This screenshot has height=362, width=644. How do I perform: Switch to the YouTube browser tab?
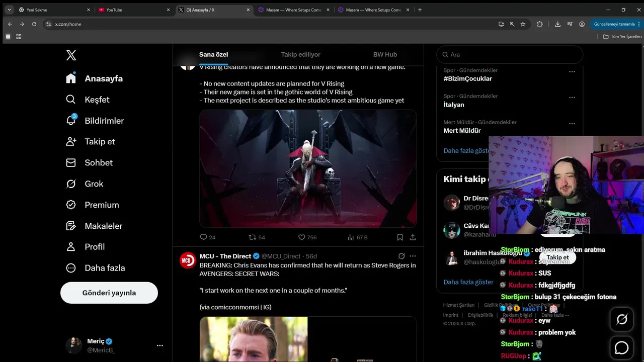pyautogui.click(x=134, y=10)
